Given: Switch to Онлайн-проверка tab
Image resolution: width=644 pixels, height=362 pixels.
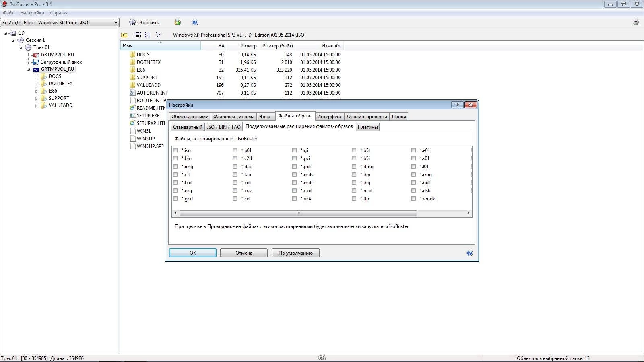Looking at the screenshot, I should 367,117.
